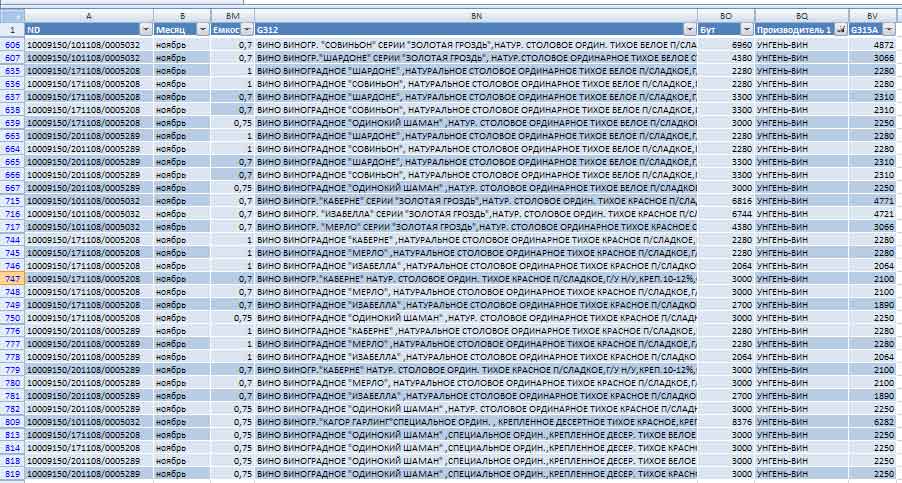Click the Кагор Гарлинг wine description cell

475,422
